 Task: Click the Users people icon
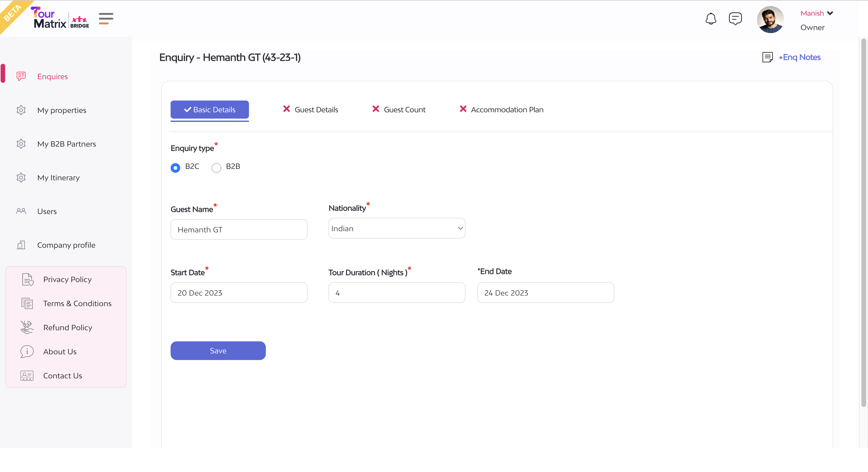click(x=21, y=211)
